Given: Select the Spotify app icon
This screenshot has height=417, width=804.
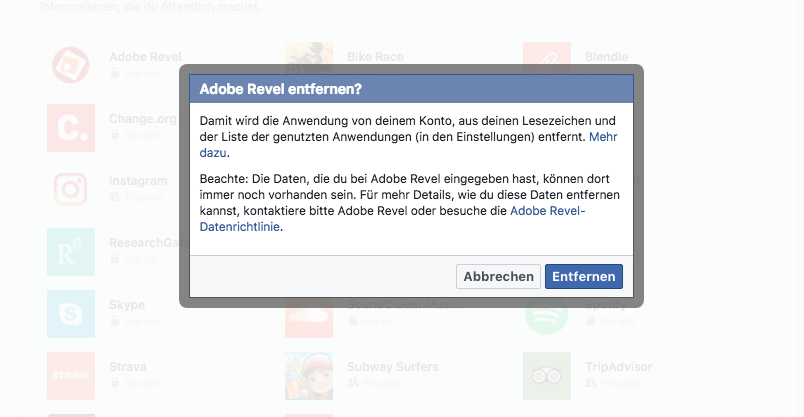Looking at the screenshot, I should [x=547, y=318].
